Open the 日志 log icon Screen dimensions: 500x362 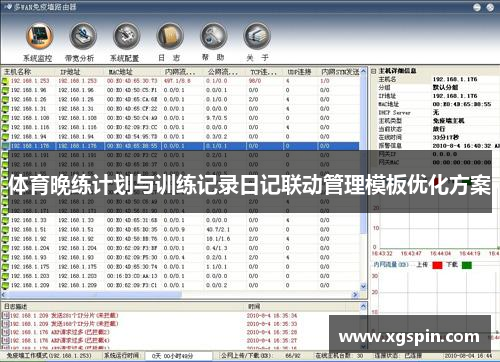tap(170, 36)
